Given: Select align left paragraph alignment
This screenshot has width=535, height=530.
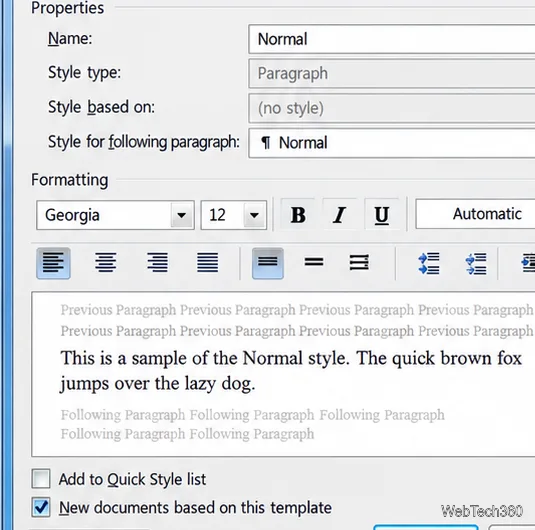Looking at the screenshot, I should (x=54, y=263).
